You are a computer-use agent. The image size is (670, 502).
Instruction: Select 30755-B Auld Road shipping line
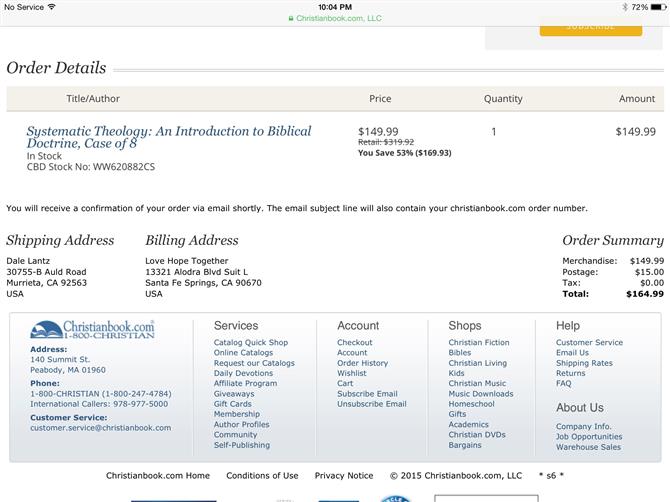(46, 272)
